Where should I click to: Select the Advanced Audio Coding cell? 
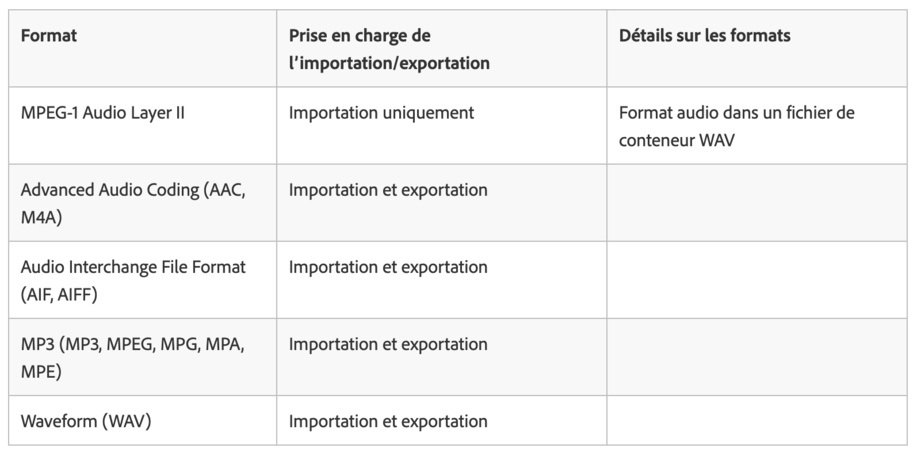pyautogui.click(x=132, y=202)
